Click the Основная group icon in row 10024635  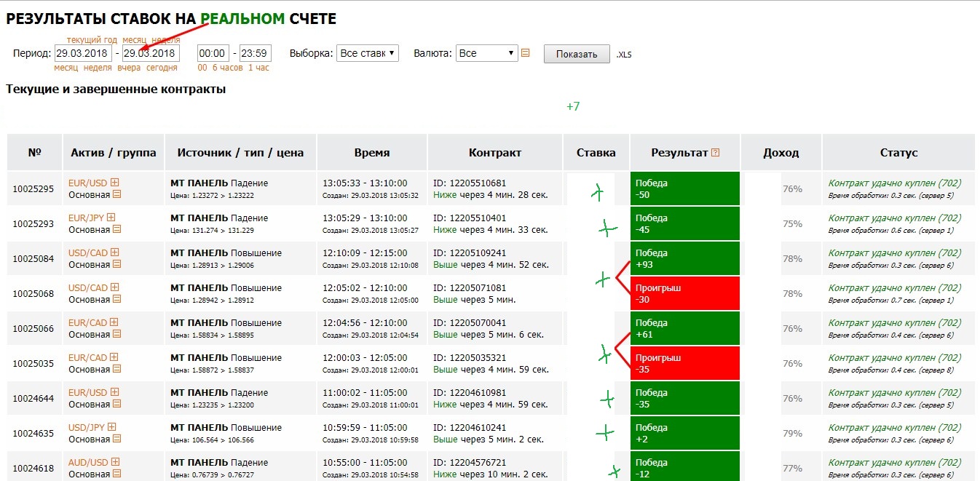pyautogui.click(x=117, y=440)
